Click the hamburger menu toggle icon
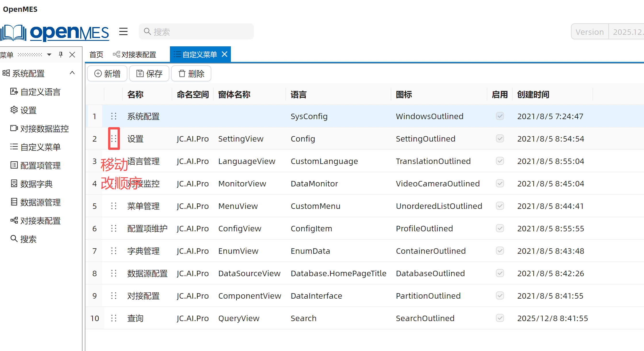The width and height of the screenshot is (644, 351). pos(123,32)
